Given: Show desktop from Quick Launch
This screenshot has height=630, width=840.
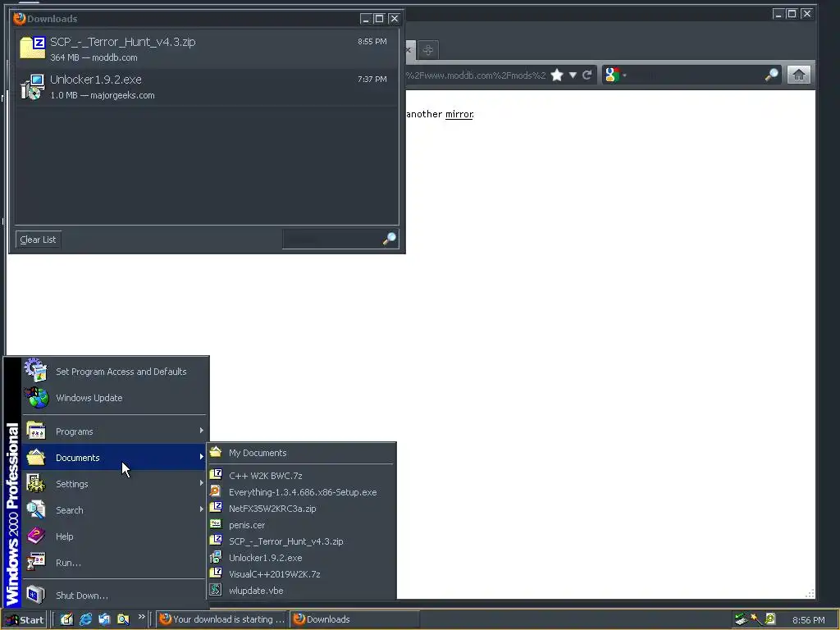Looking at the screenshot, I should [67, 619].
